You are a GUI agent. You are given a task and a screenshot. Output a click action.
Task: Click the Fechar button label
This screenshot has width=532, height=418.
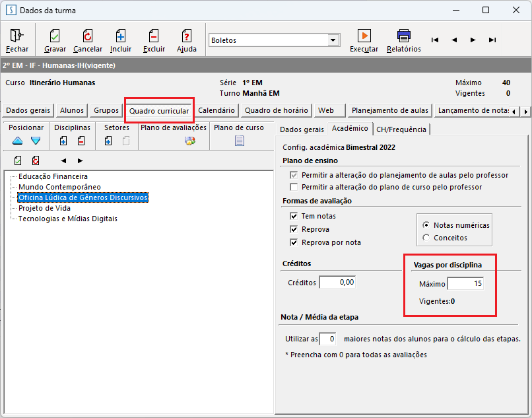(x=17, y=50)
